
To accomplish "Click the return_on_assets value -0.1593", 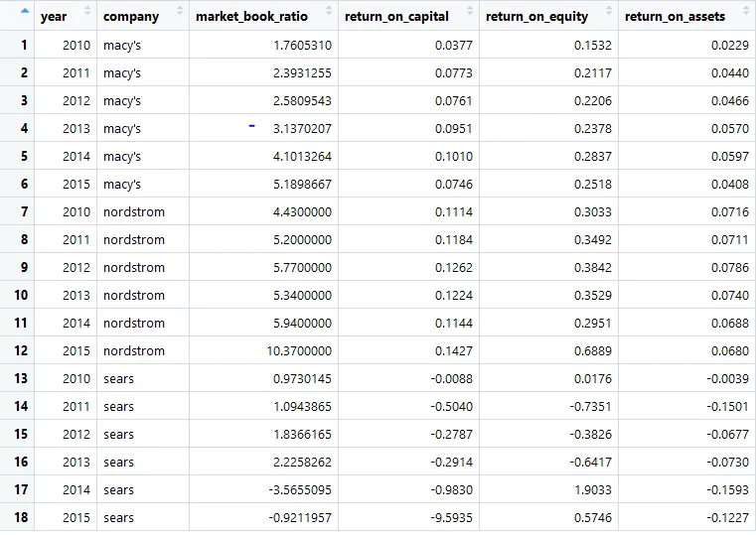I will pos(727,489).
